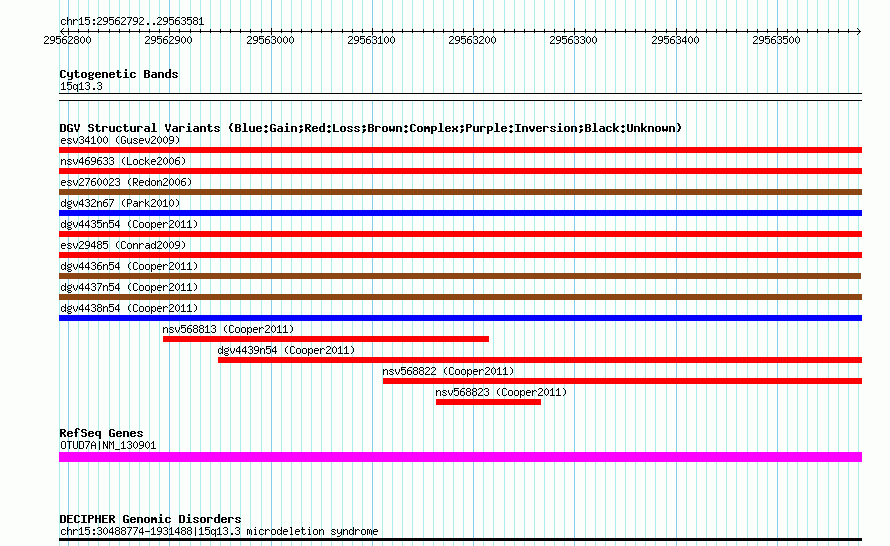890x546 pixels.
Task: Click the right arrowhead of the ruler
Action: click(x=859, y=31)
